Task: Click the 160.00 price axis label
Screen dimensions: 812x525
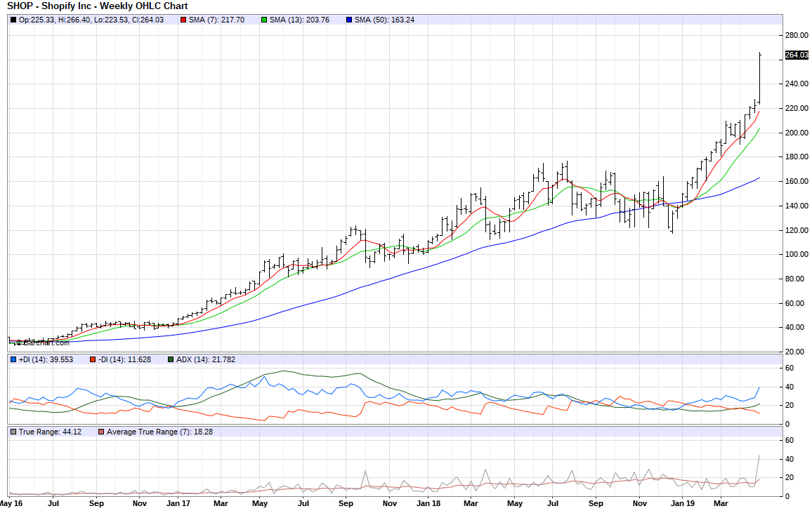Action: [797, 181]
